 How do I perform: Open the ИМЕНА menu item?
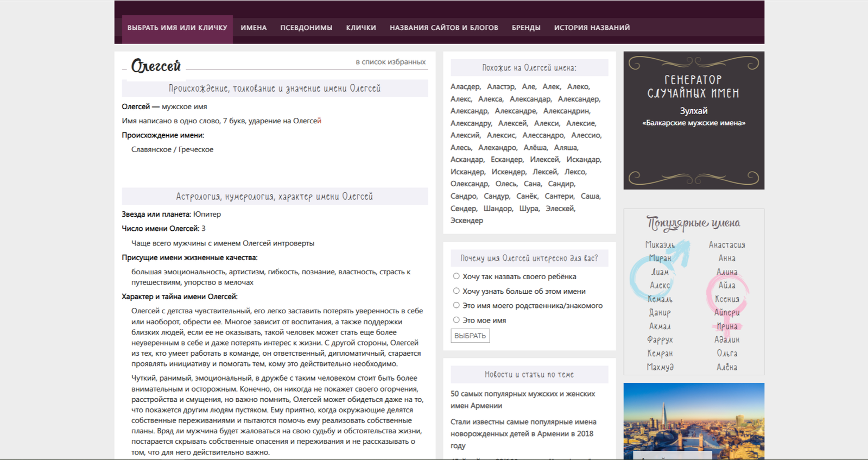(x=254, y=28)
